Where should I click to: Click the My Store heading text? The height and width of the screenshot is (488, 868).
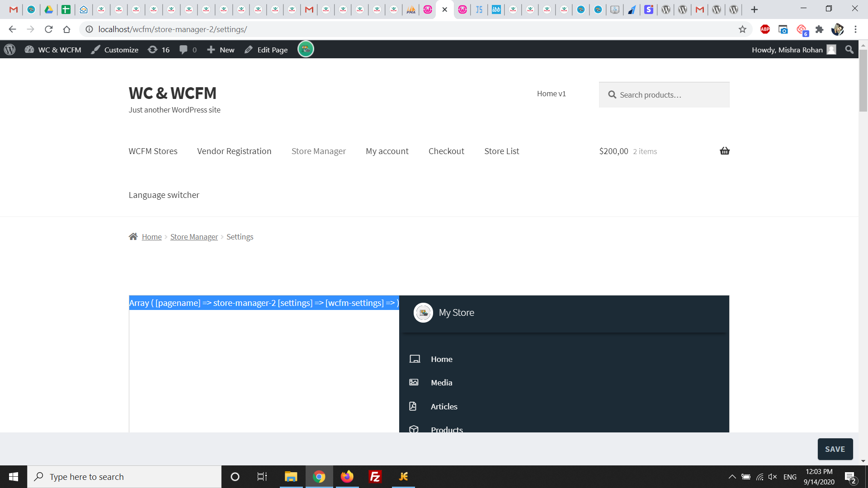click(457, 313)
